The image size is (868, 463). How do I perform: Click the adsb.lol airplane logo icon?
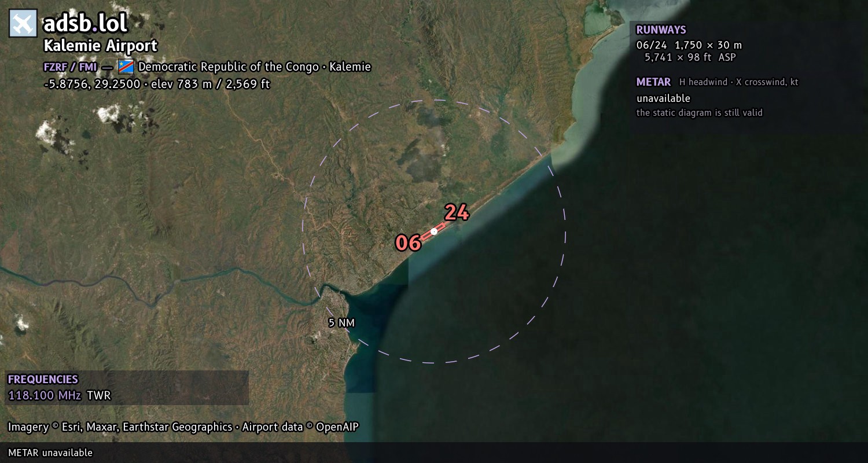[x=23, y=23]
